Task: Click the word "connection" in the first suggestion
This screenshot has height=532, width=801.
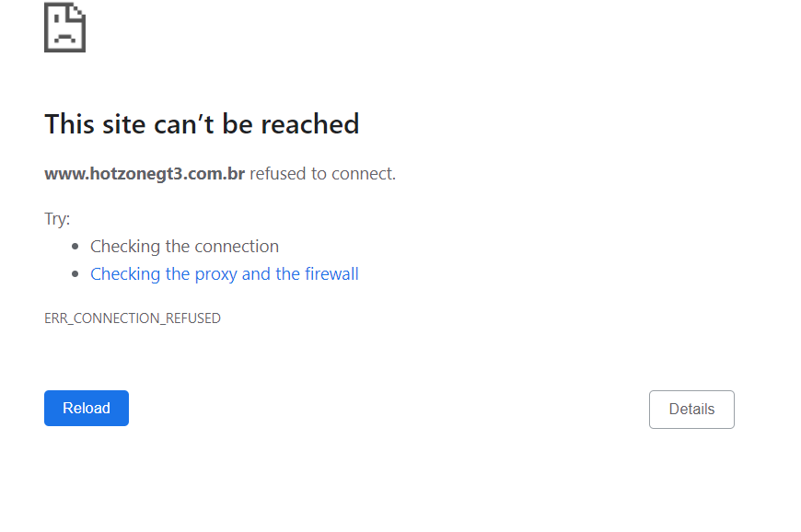Action: point(236,246)
